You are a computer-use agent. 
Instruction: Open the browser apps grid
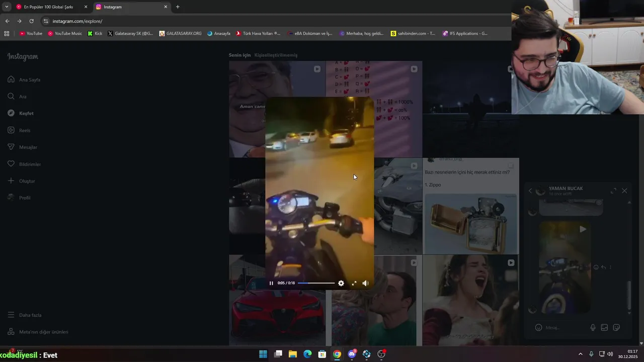point(7,34)
